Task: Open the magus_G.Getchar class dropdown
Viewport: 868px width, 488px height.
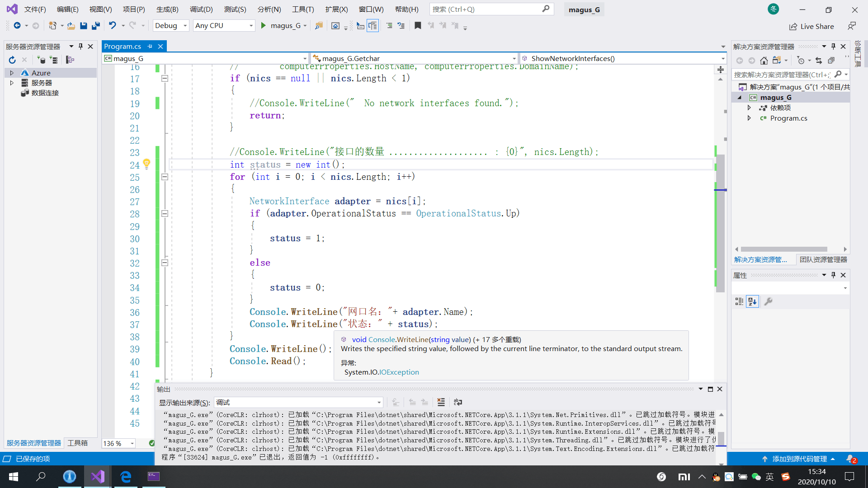Action: click(x=414, y=58)
